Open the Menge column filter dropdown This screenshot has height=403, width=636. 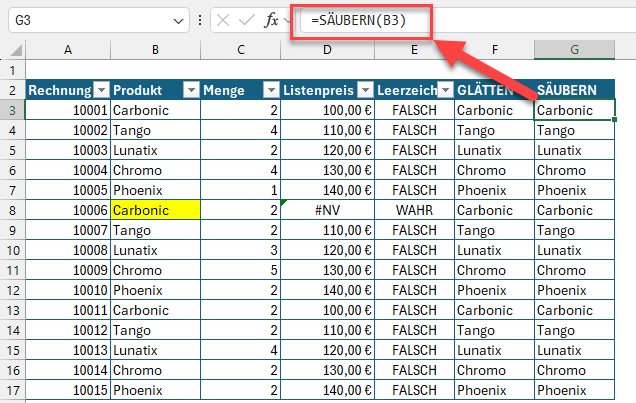270,91
